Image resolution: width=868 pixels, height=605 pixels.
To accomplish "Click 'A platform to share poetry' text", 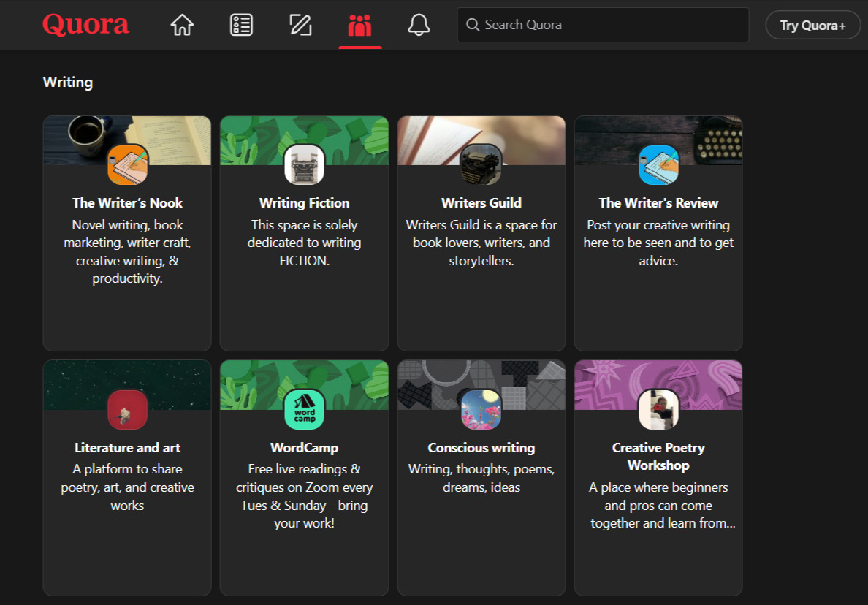I will coord(127,487).
